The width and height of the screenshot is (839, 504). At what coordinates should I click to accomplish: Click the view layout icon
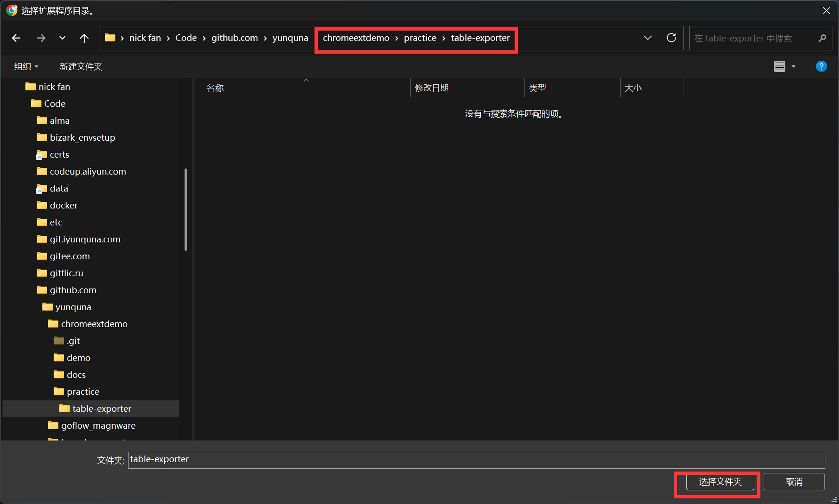point(779,66)
